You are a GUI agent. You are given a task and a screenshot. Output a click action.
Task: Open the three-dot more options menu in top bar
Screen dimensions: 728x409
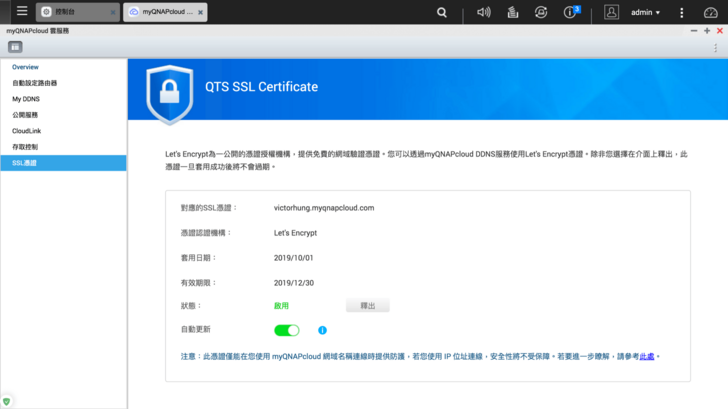681,13
